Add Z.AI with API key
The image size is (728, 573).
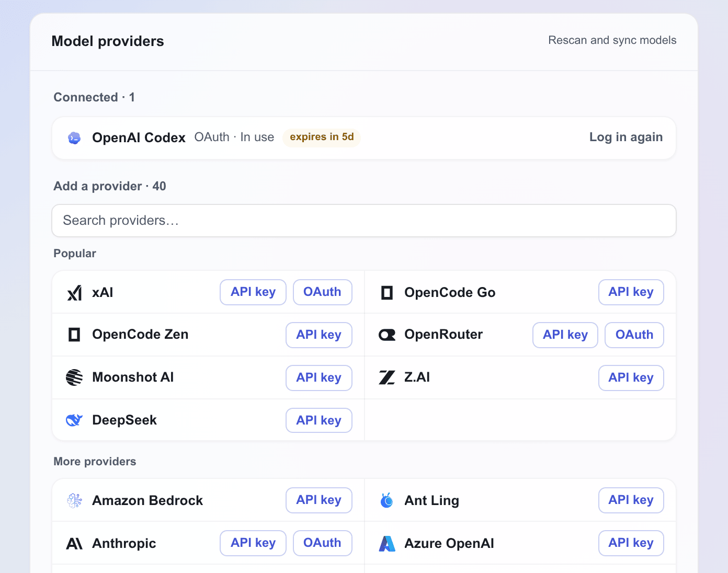631,378
